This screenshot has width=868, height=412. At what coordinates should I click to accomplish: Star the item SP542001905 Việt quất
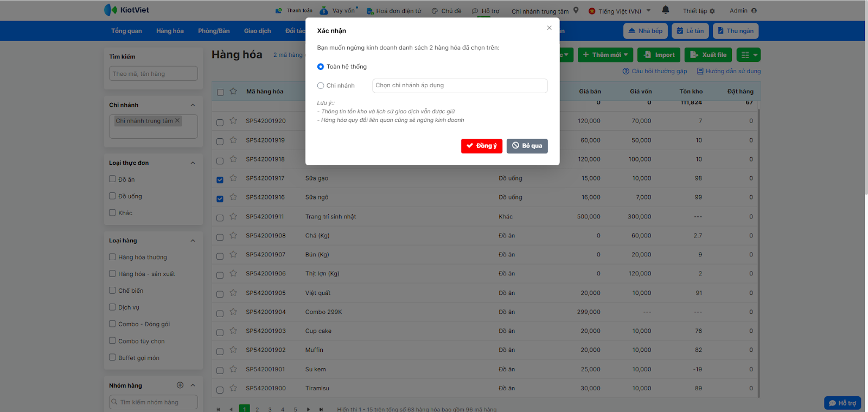click(x=233, y=293)
